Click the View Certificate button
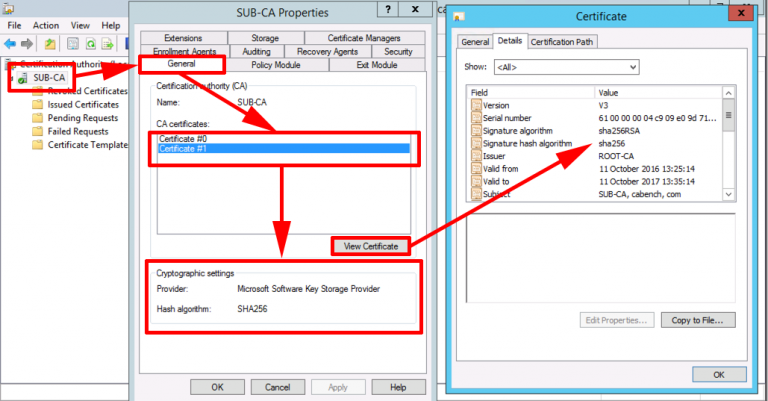Viewport: 768px width, 401px height. 371,246
